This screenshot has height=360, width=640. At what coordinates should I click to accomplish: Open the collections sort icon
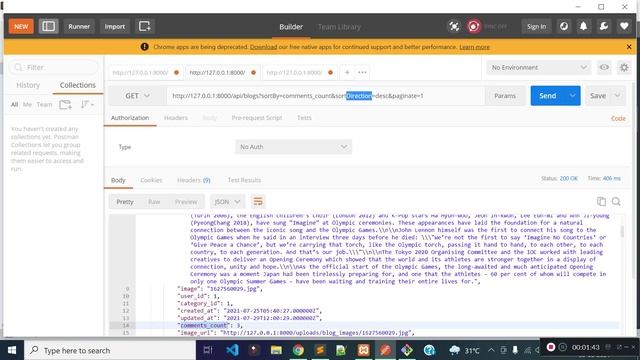(87, 104)
